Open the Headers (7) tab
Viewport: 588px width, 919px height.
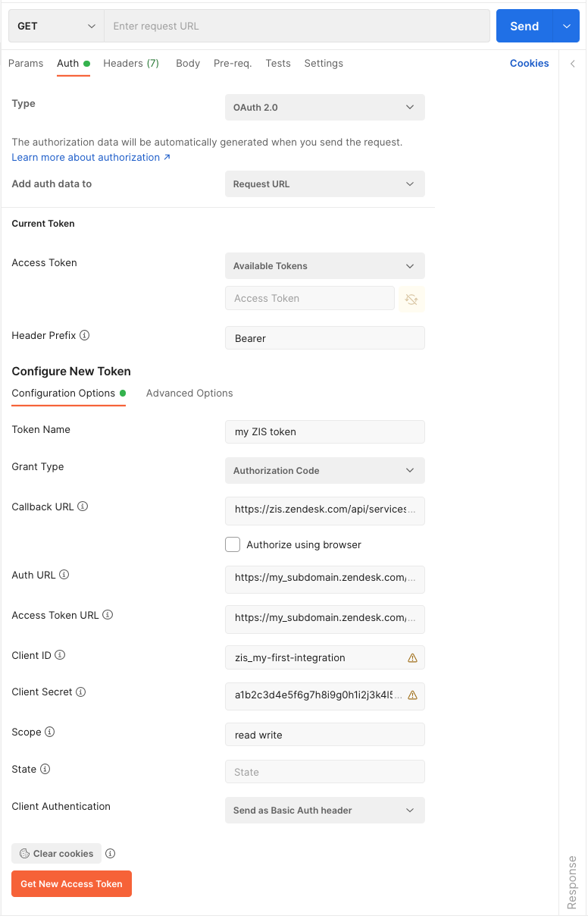131,64
